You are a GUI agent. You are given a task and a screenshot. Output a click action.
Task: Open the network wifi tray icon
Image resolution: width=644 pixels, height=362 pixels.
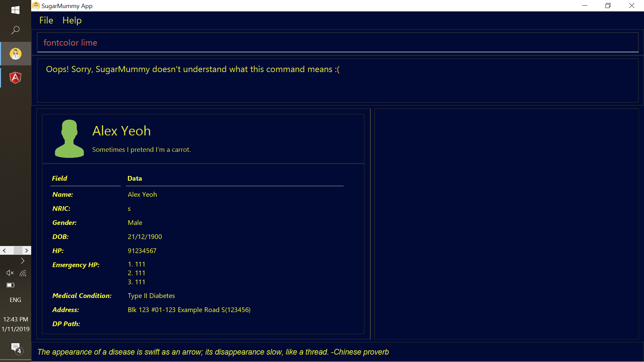click(23, 273)
